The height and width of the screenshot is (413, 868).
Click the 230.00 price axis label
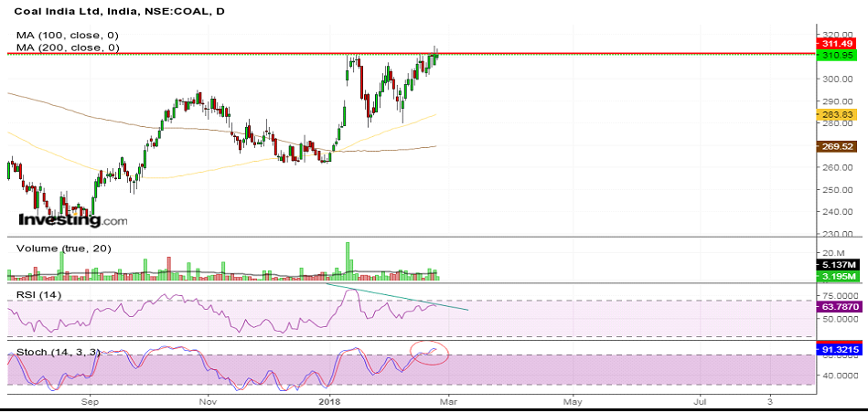837,234
